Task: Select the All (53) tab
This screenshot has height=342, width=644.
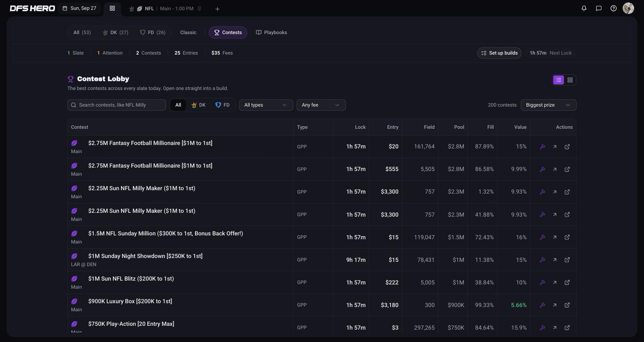Action: [x=82, y=32]
